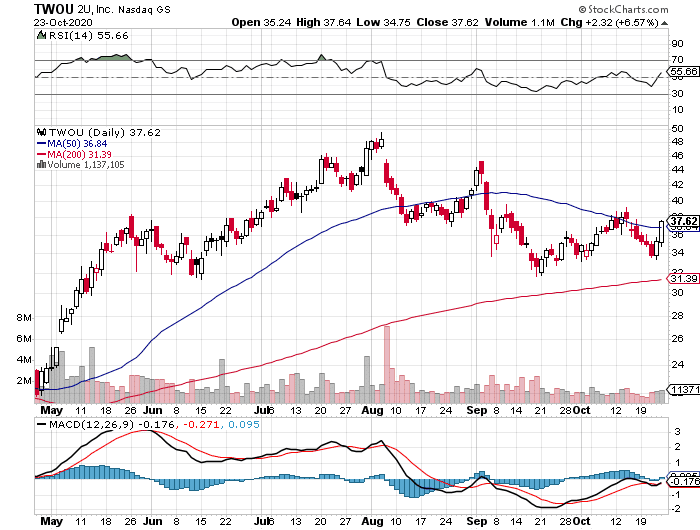The image size is (700, 530).
Task: Click the 70 overbought level label on RSI
Action: [677, 60]
